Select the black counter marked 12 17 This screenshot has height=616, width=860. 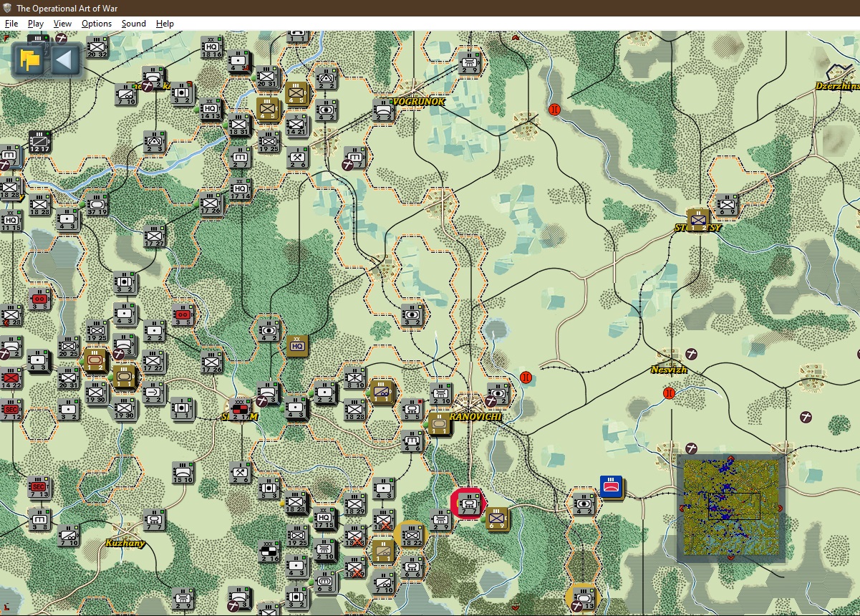tap(39, 142)
